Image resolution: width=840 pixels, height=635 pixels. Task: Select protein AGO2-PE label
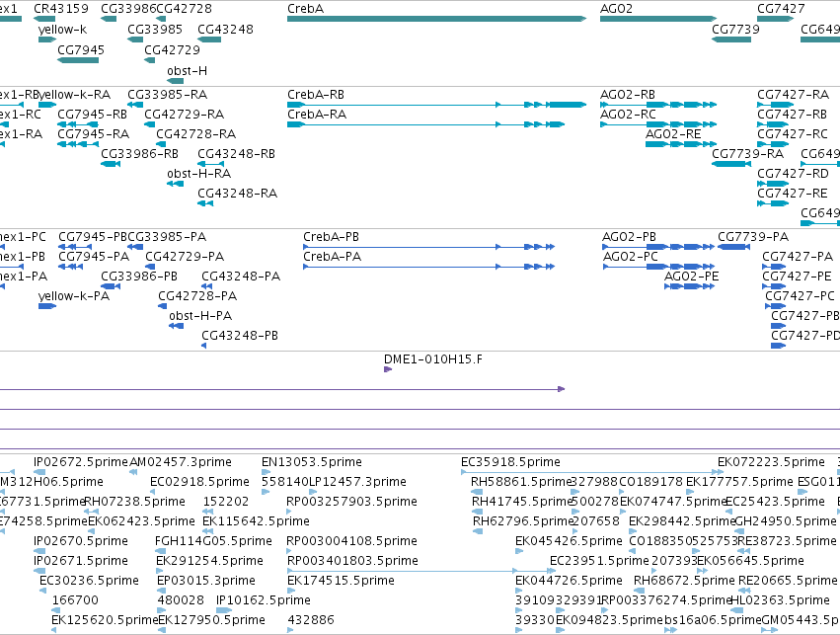click(692, 277)
